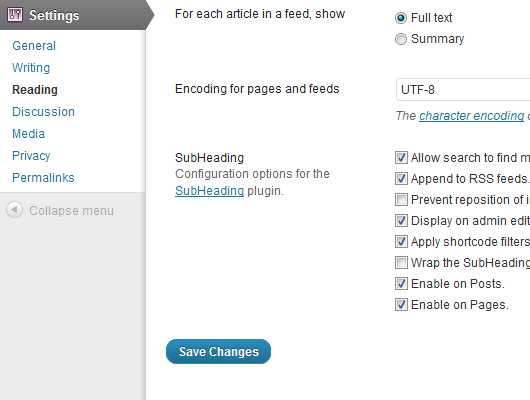The height and width of the screenshot is (400, 530).
Task: Toggle Display on admin edit checkbox
Action: [401, 220]
